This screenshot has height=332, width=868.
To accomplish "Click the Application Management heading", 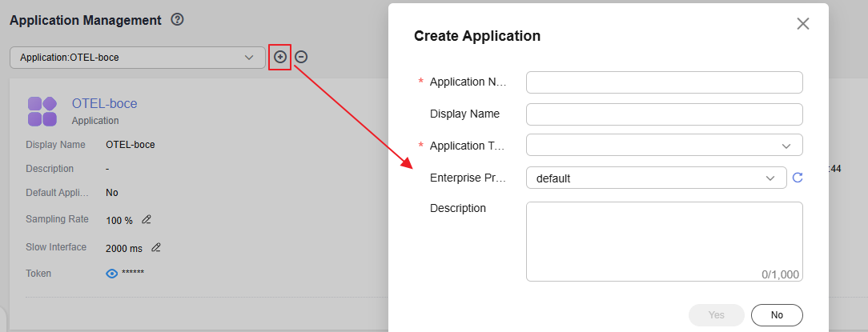I will pyautogui.click(x=86, y=21).
